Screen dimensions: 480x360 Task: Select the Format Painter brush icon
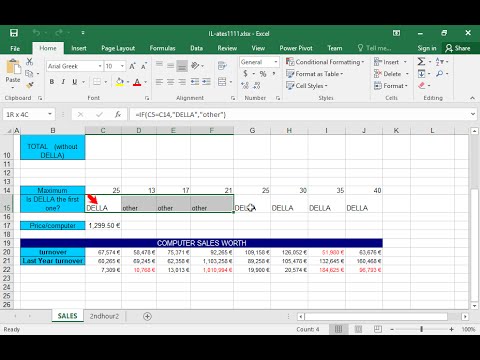click(30, 85)
